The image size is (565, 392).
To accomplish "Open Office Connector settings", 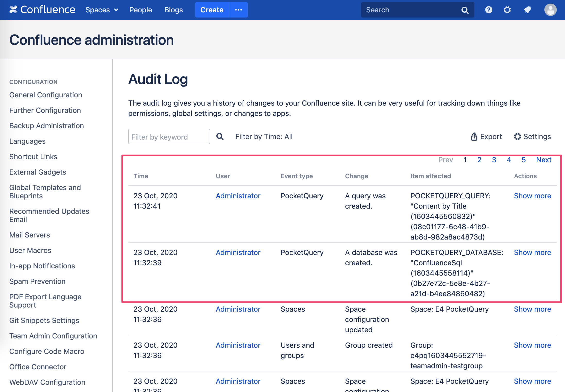I will pos(38,367).
